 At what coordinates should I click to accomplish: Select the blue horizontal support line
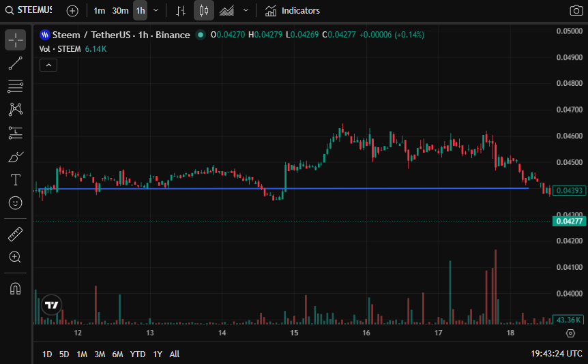point(284,189)
